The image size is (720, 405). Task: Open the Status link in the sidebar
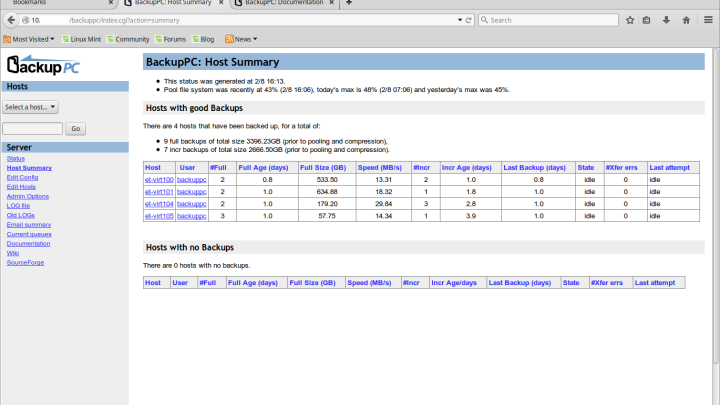coord(16,158)
